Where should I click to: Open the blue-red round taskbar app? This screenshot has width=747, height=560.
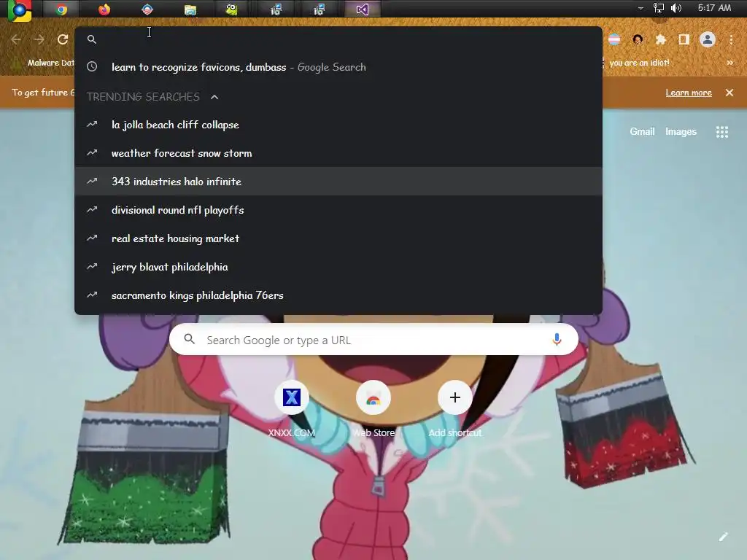point(147,9)
